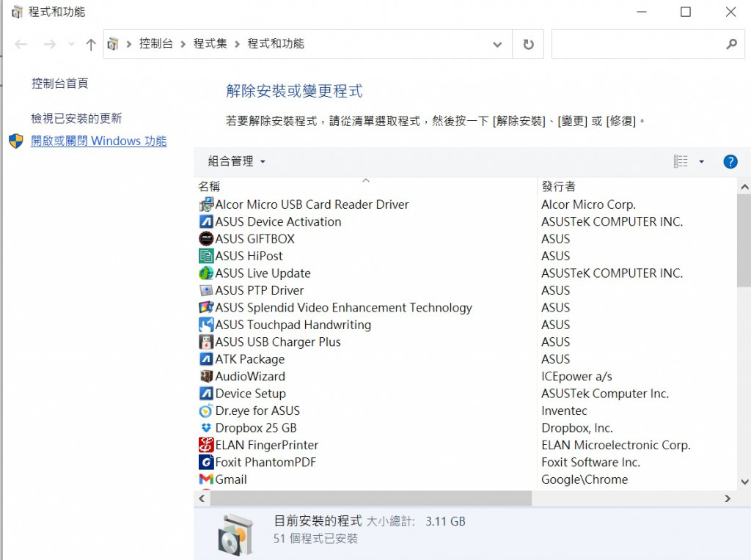Click the Device Setup icon
751x560 pixels.
pos(206,394)
